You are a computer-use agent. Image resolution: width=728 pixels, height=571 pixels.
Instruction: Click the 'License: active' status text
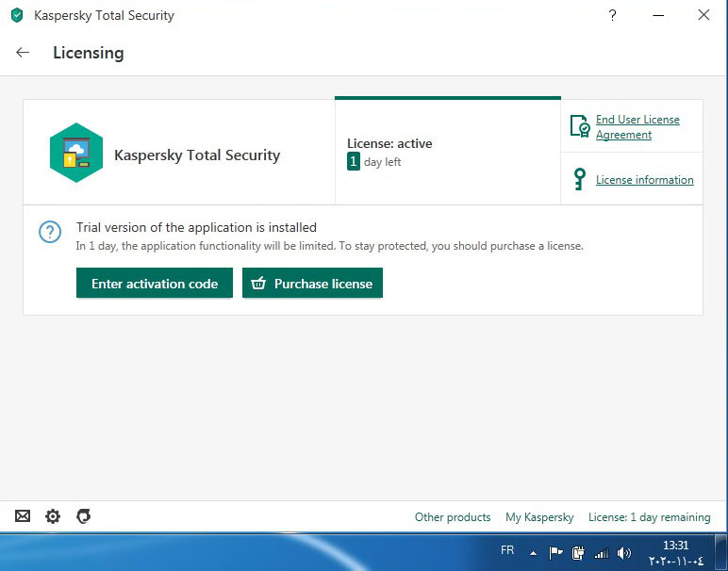[389, 143]
